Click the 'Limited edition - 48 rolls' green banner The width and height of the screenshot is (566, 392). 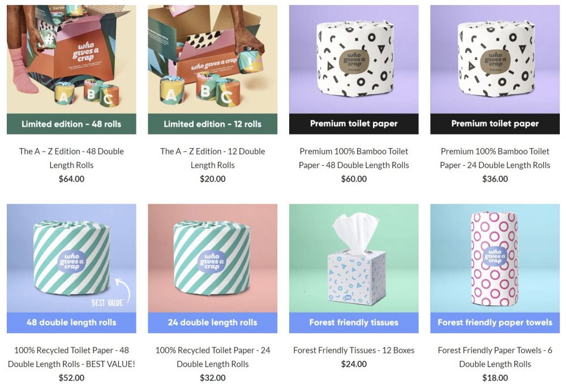[71, 124]
